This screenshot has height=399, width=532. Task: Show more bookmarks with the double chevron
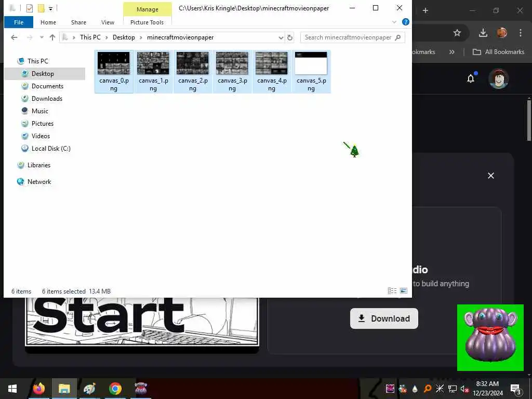pos(451,52)
